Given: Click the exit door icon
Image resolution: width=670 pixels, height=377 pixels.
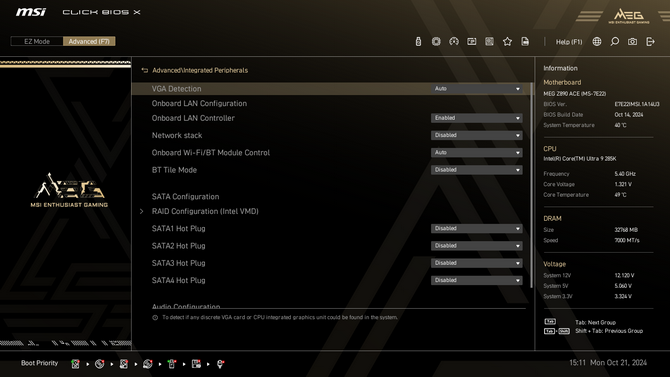Looking at the screenshot, I should coord(650,41).
